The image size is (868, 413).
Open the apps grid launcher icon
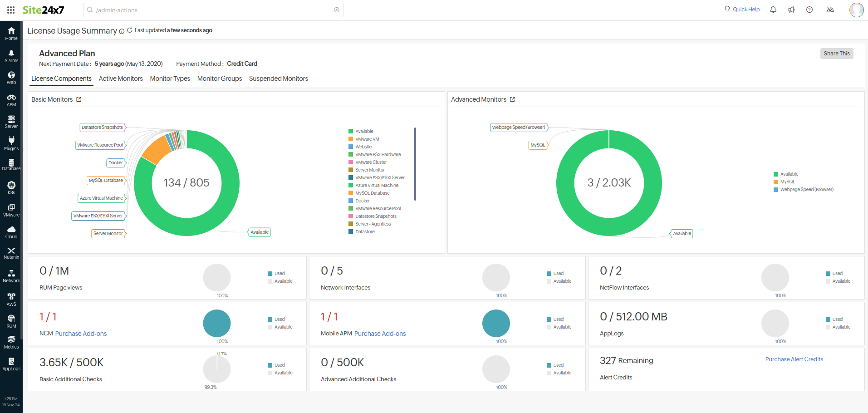(11, 10)
